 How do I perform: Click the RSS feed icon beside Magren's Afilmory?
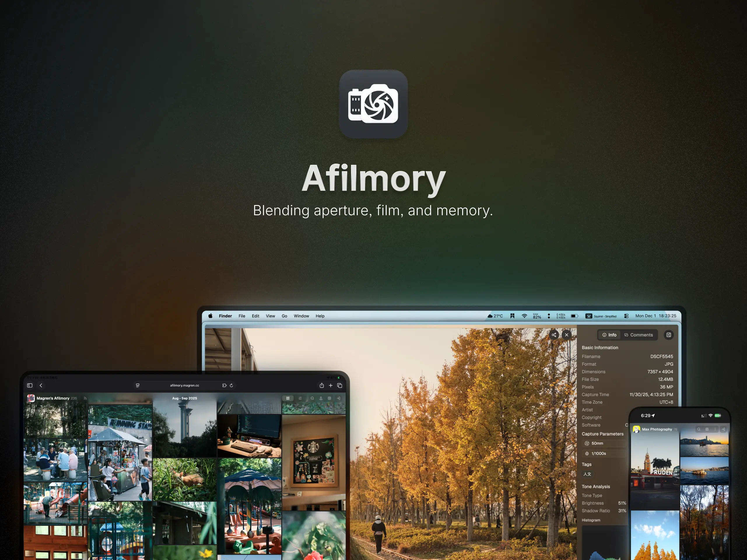(x=85, y=398)
